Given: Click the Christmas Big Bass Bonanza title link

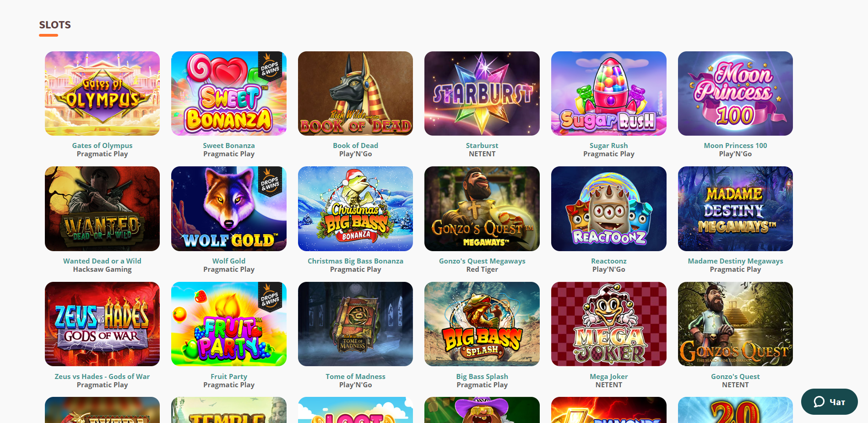Looking at the screenshot, I should [355, 261].
